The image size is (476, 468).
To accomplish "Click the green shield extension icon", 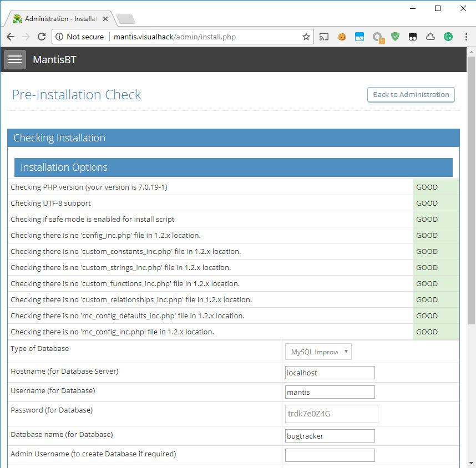I will 395,37.
